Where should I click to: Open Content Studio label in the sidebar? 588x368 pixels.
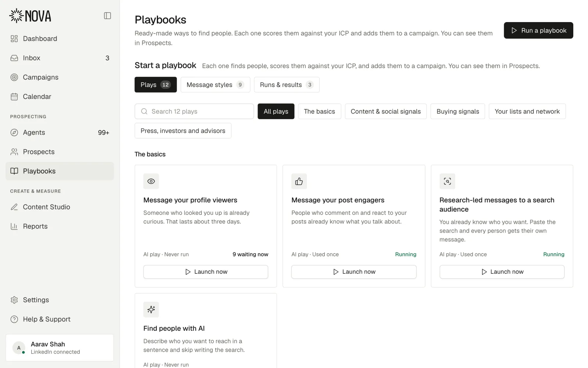tap(46, 207)
